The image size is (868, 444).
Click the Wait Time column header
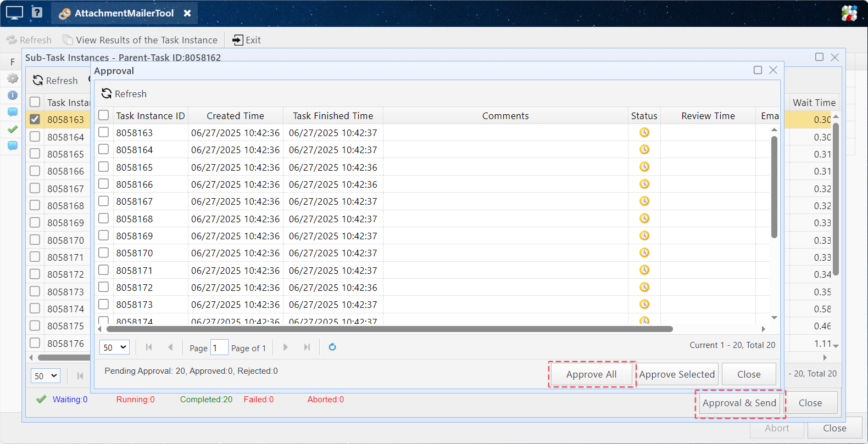(x=814, y=103)
